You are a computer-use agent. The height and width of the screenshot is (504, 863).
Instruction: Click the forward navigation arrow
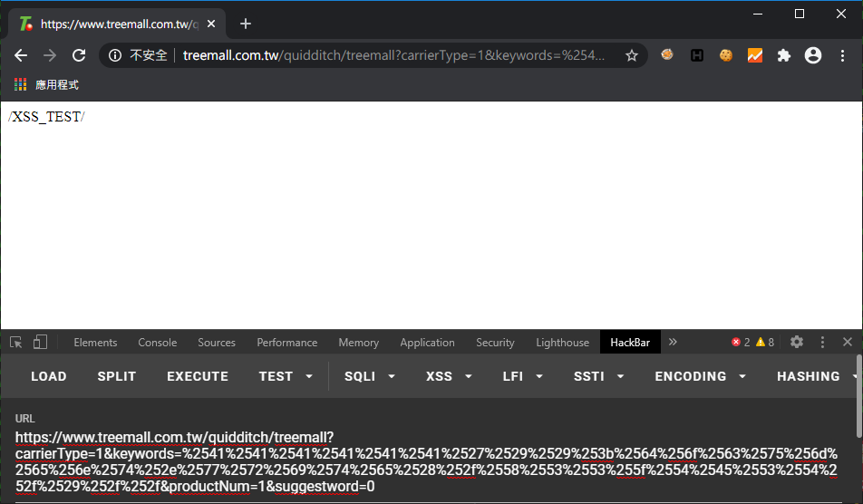click(50, 55)
